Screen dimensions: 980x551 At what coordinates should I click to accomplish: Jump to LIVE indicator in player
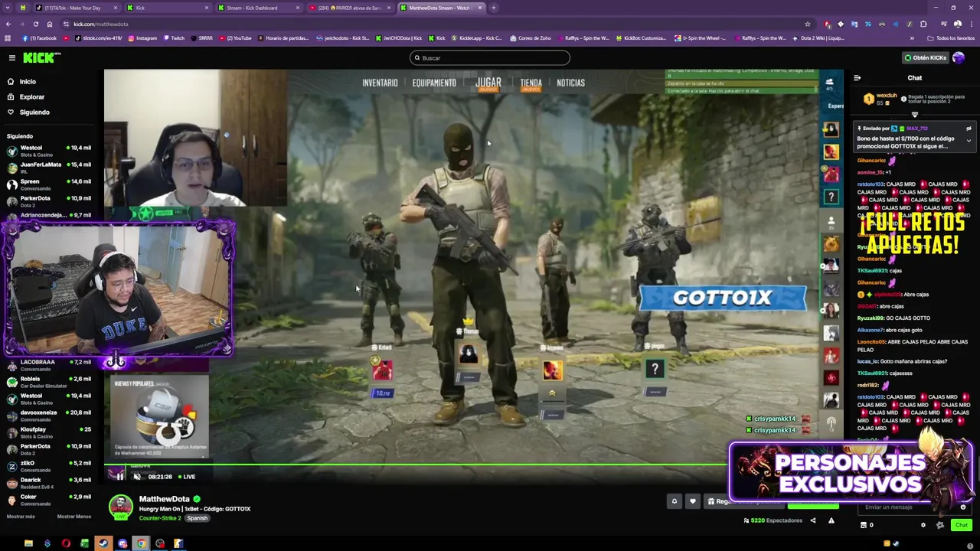point(186,477)
